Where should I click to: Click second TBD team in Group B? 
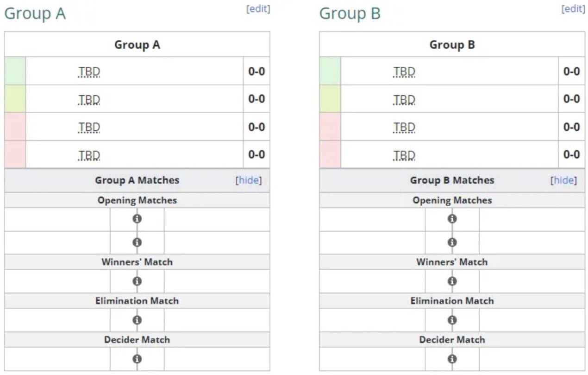[x=404, y=100]
